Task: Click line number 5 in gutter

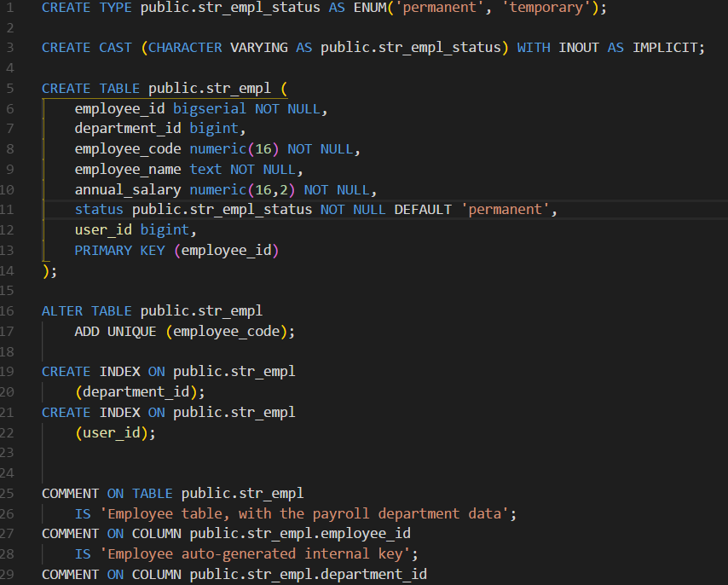Action: pos(9,89)
